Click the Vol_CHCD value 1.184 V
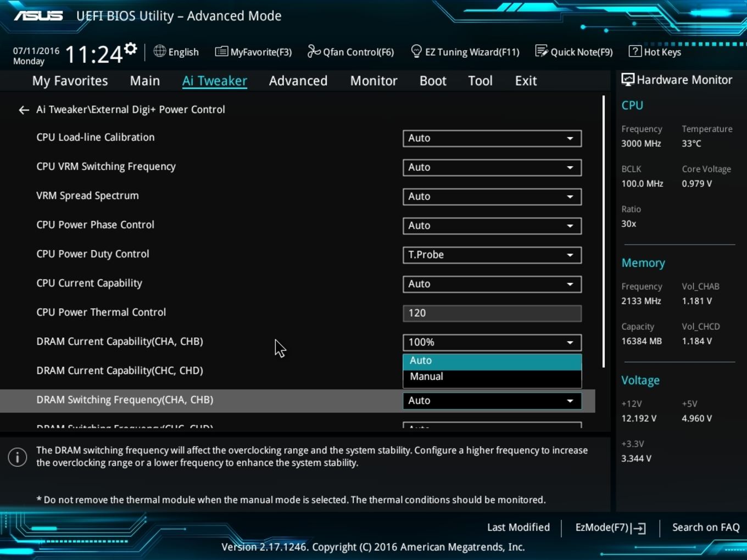Image resolution: width=747 pixels, height=560 pixels. pyautogui.click(x=696, y=341)
